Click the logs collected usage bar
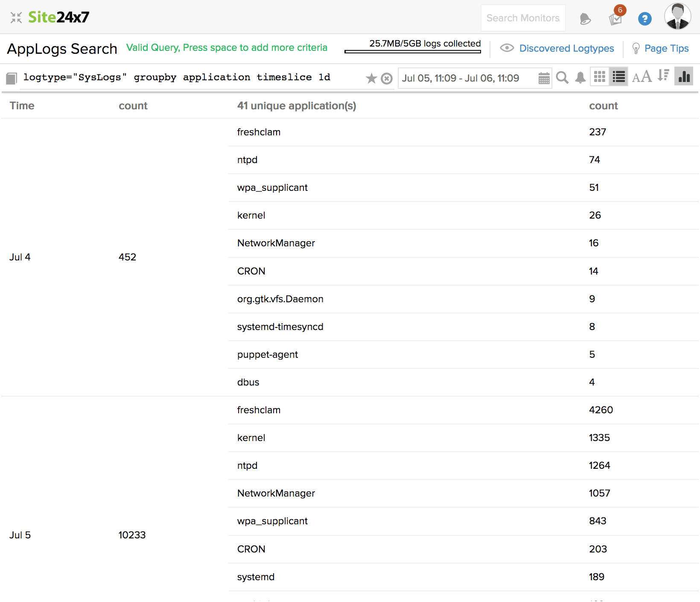The height and width of the screenshot is (602, 700). click(x=412, y=52)
